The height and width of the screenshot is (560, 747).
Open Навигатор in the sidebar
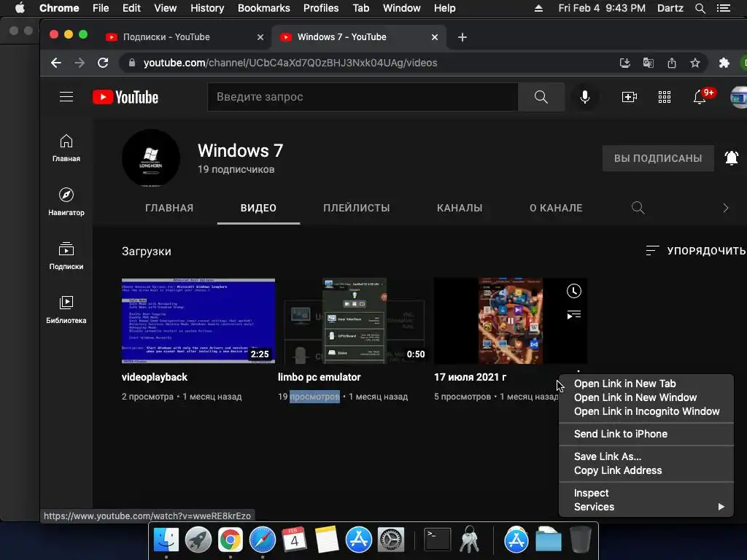(x=66, y=202)
